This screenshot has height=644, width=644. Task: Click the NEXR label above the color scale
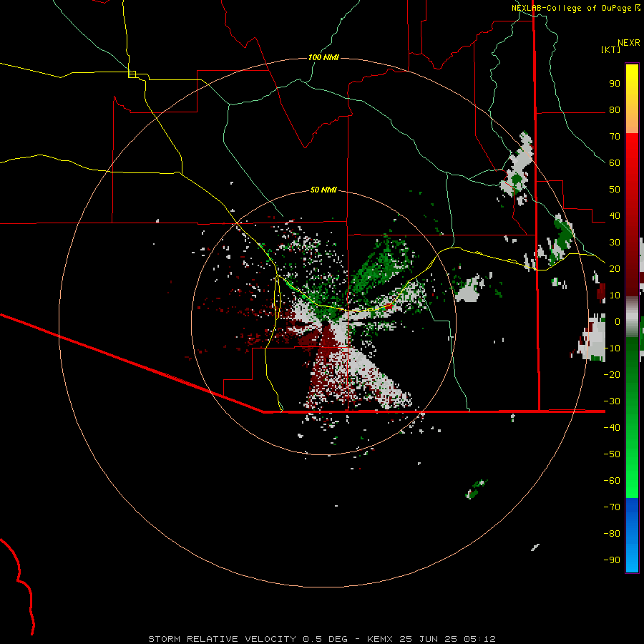point(629,43)
